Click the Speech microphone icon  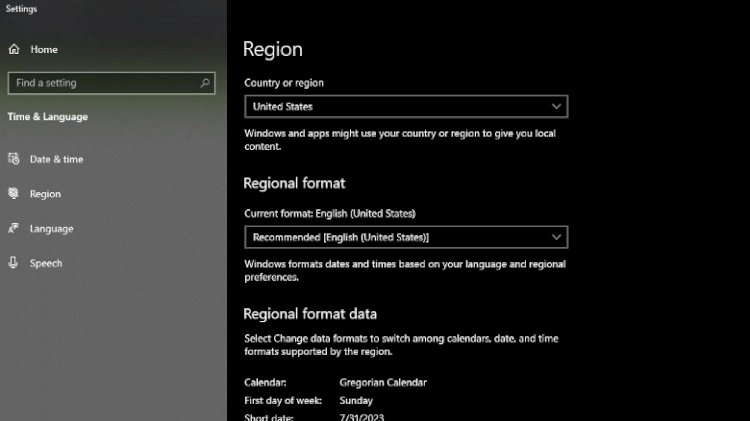point(13,263)
